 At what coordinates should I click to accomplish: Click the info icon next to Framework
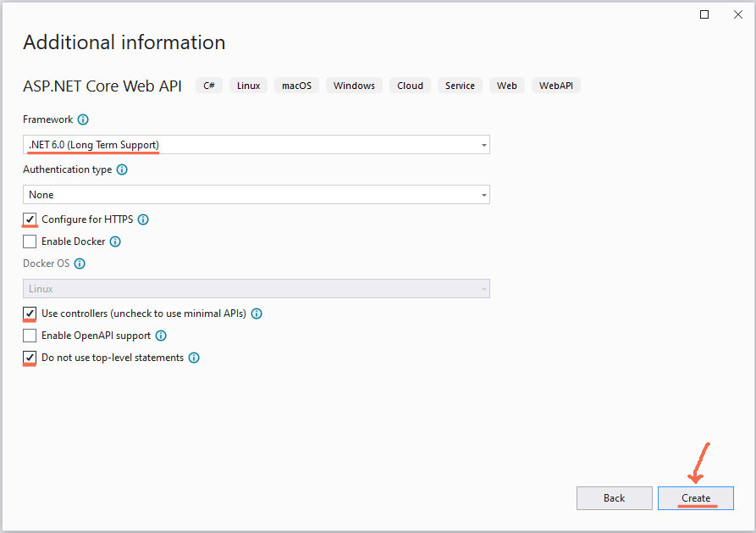click(x=83, y=119)
